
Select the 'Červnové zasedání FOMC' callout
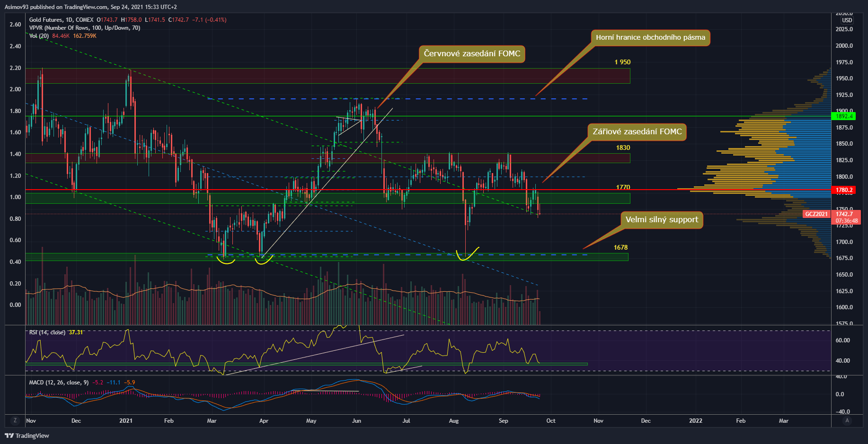471,54
